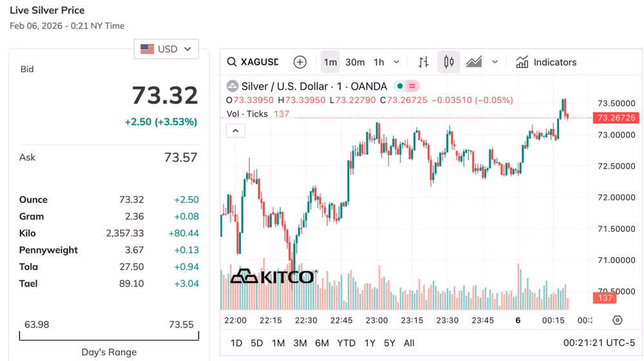The height and width of the screenshot is (361, 644).
Task: Open chart settings hexagon icon
Action: pos(618,320)
